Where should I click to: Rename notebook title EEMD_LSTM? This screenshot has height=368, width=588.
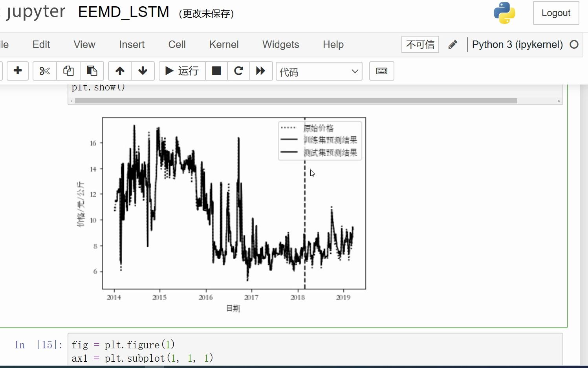tap(124, 12)
